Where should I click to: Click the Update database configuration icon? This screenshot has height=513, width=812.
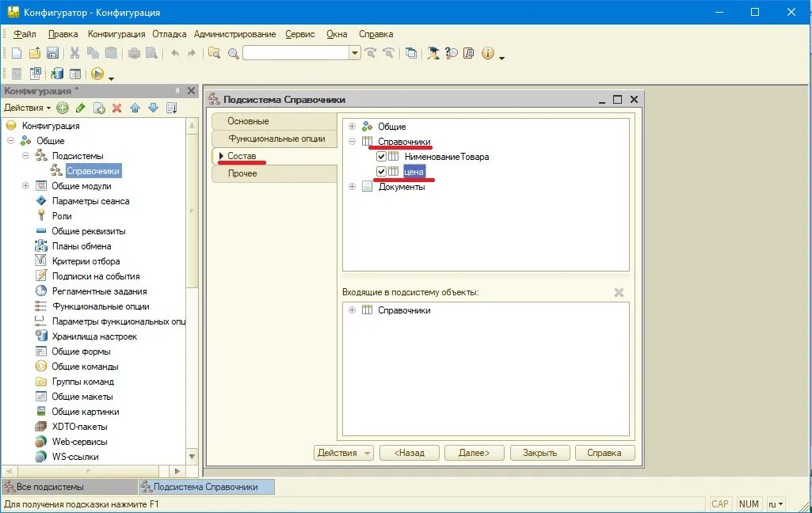click(57, 74)
